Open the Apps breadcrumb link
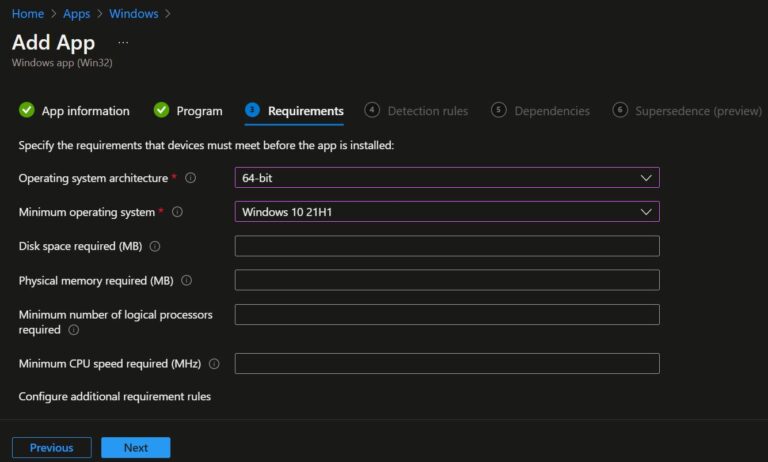 coord(76,14)
